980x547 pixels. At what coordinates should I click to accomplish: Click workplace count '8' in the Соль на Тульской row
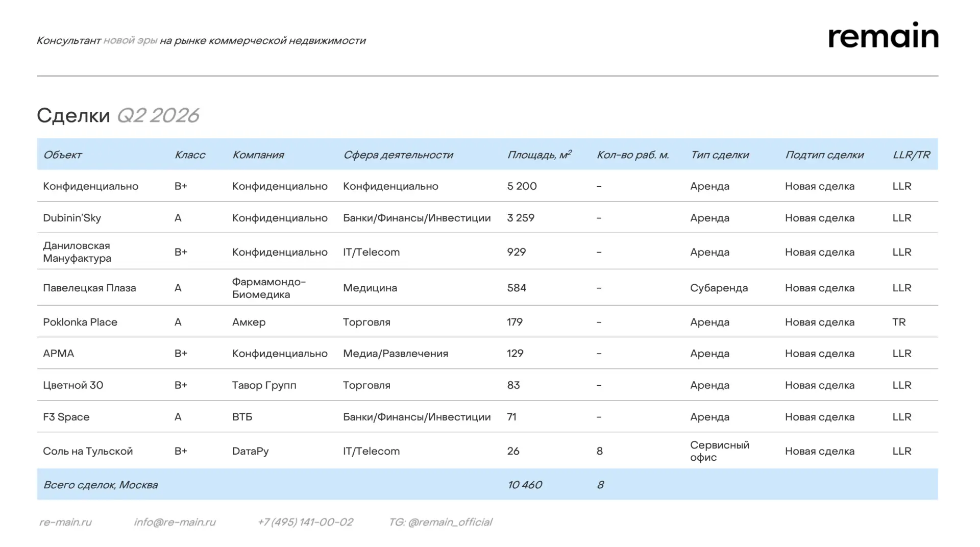(x=600, y=451)
